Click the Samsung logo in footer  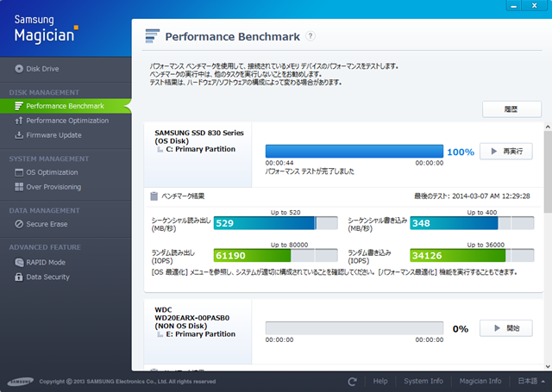tap(21, 382)
